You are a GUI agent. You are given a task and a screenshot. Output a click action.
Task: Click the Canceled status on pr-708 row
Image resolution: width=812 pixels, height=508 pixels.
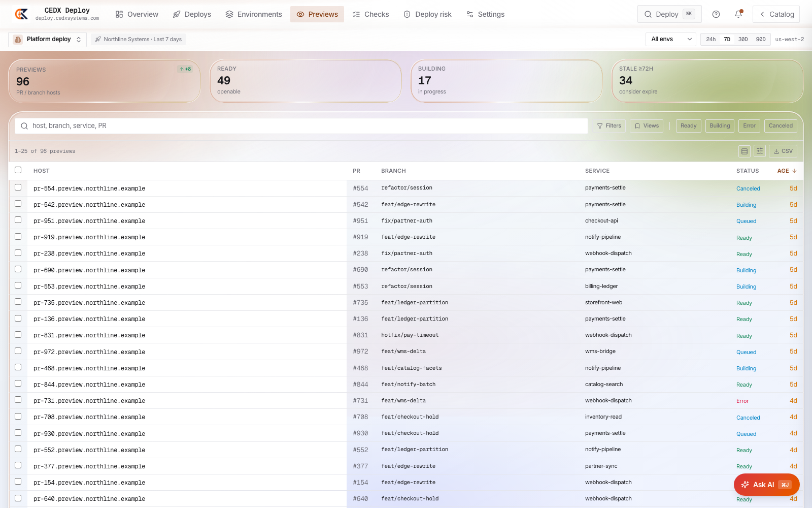748,418
